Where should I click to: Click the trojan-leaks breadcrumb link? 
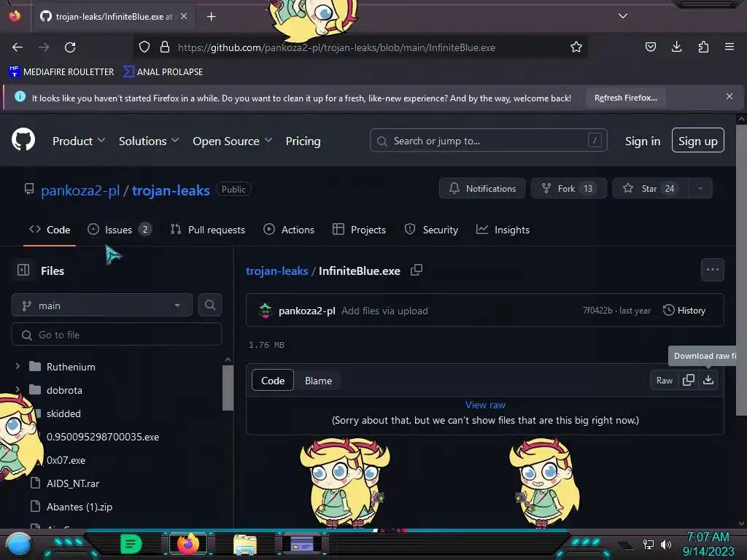(x=276, y=271)
